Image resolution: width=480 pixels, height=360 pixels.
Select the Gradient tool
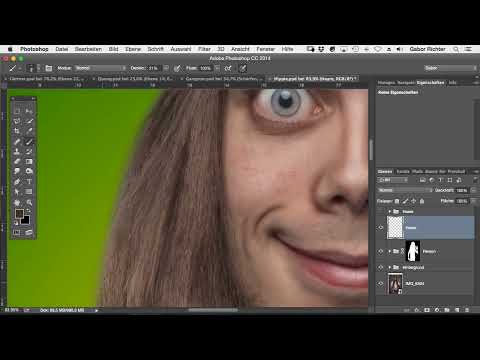pos(29,162)
